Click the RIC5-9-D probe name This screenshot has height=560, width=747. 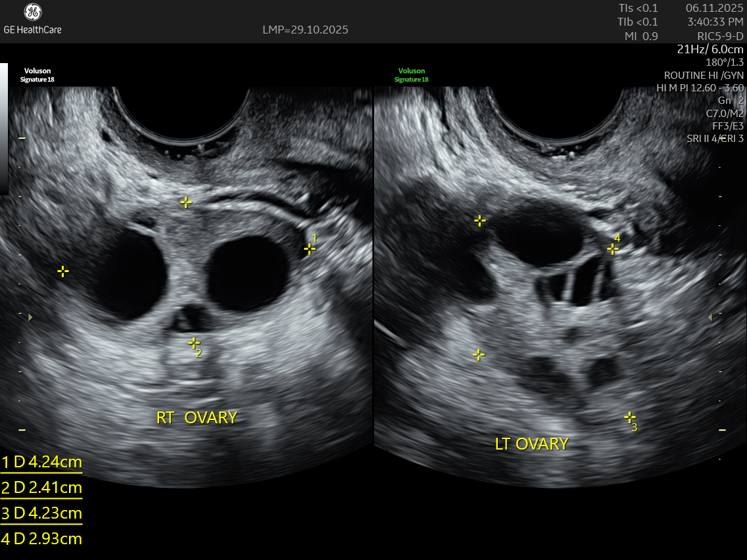[x=720, y=36]
